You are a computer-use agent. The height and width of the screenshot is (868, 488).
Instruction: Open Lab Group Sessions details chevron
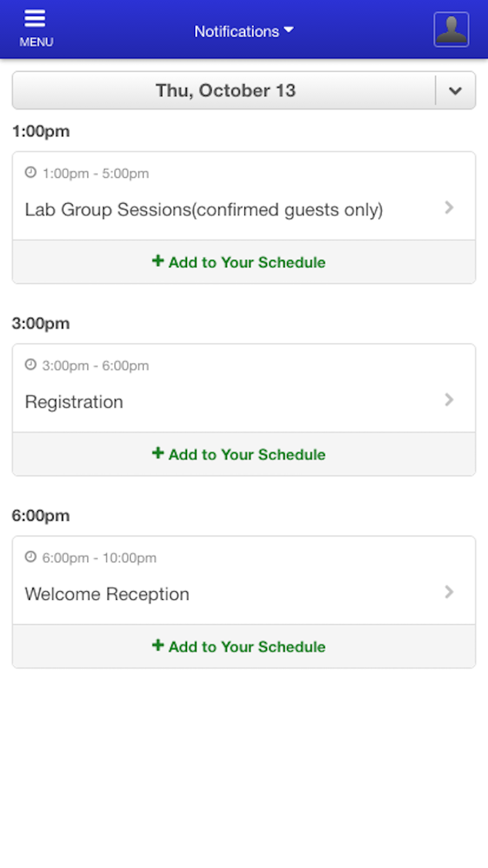click(449, 208)
